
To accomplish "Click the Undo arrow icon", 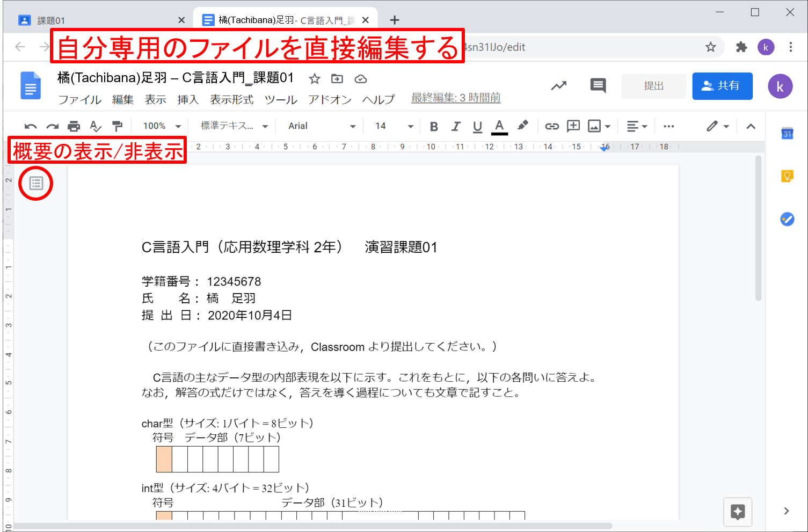I will coord(31,127).
